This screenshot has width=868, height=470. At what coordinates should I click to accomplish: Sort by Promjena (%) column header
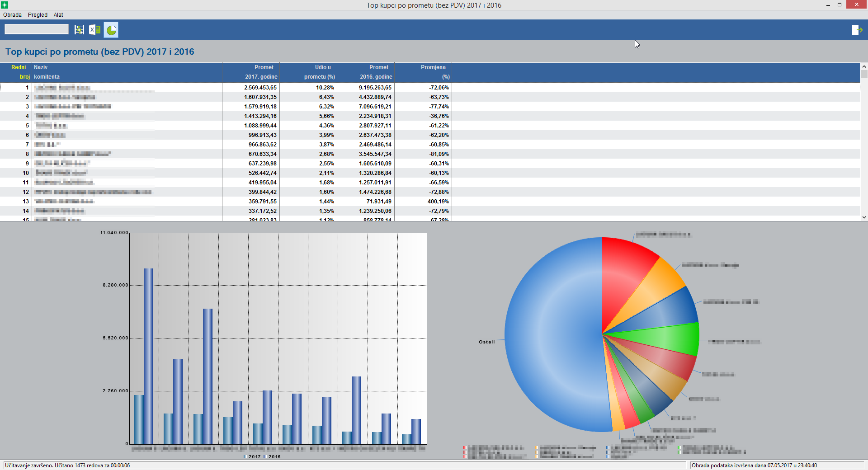423,72
